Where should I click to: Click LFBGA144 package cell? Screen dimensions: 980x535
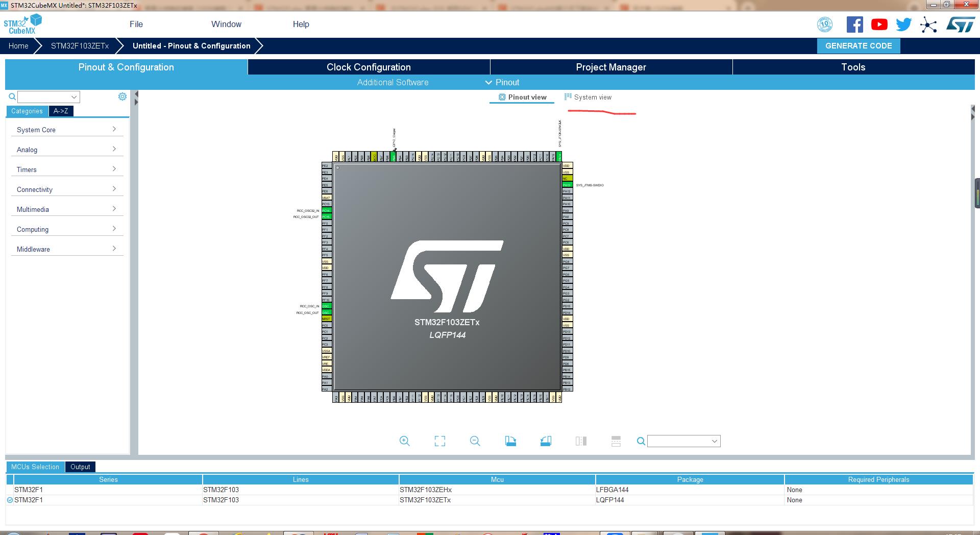tap(690, 490)
